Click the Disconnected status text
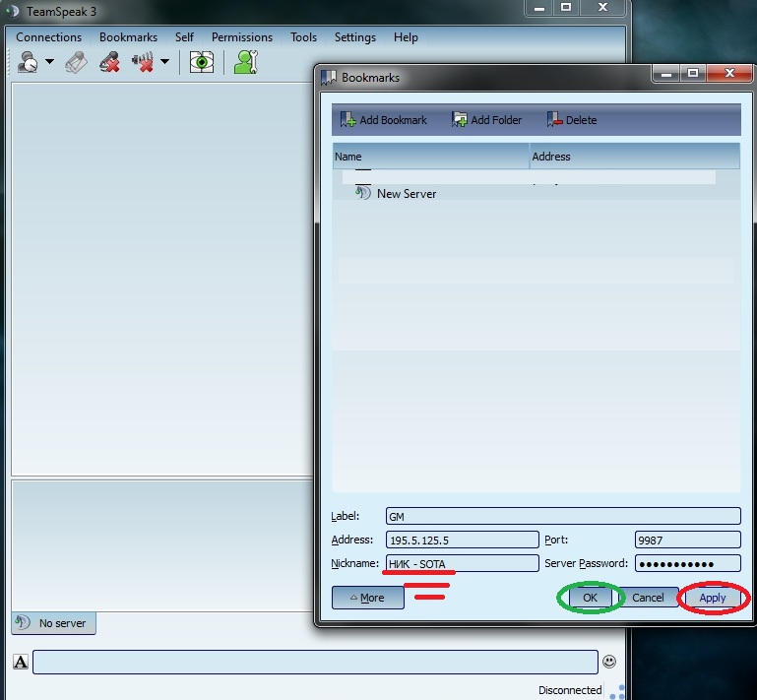This screenshot has height=700, width=757. tap(570, 690)
